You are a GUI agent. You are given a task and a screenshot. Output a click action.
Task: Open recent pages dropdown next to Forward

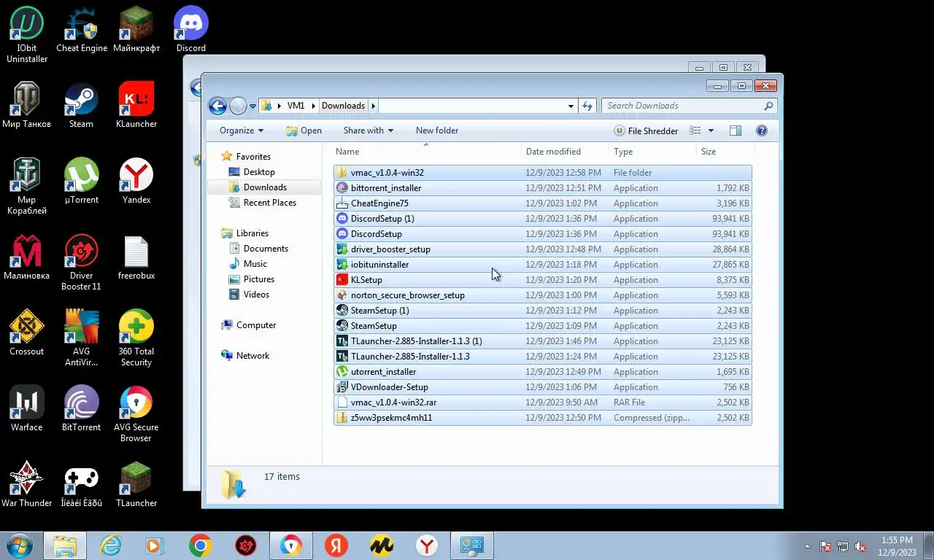[253, 106]
